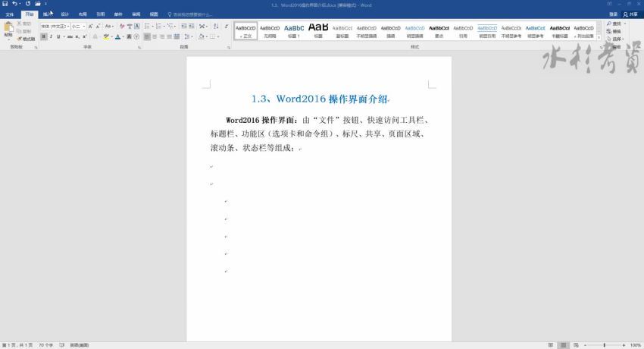Click the zoom slider handle in status bar
The height and width of the screenshot is (349, 644).
coord(604,345)
